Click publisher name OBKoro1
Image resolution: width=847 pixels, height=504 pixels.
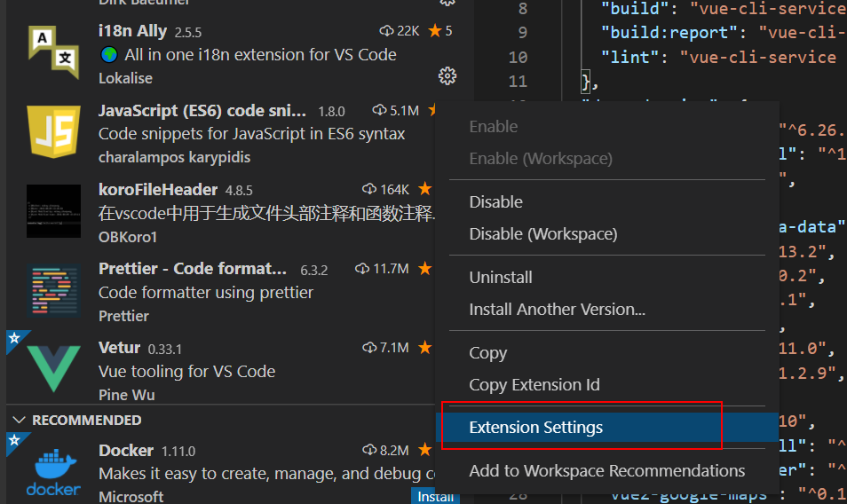pos(128,237)
